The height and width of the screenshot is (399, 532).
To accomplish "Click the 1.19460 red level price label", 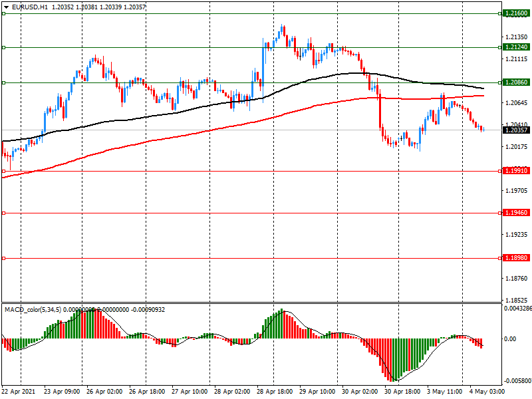I will pos(516,213).
